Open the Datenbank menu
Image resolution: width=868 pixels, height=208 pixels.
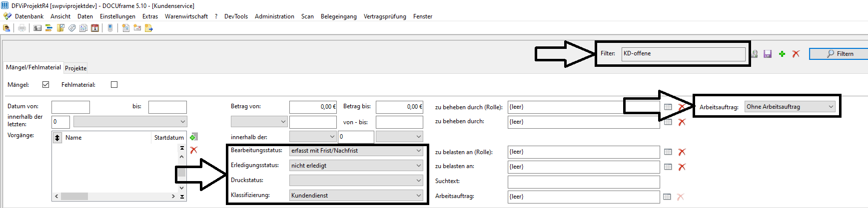point(29,16)
